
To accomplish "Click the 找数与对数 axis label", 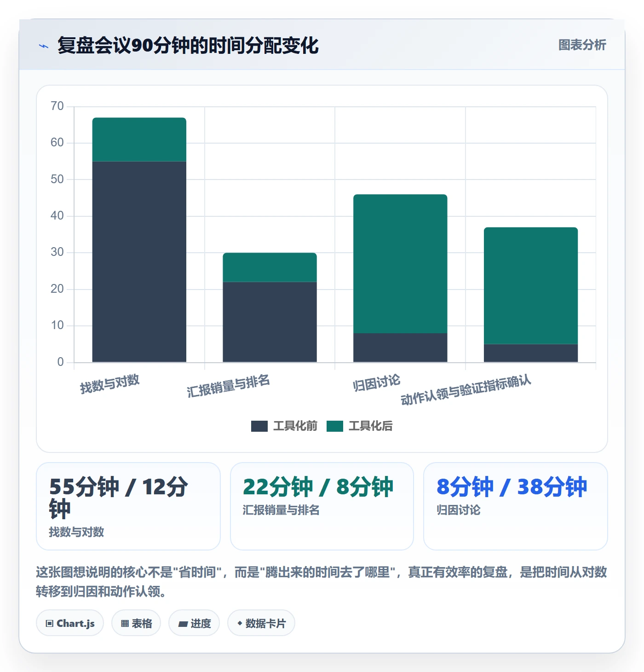I will point(110,384).
